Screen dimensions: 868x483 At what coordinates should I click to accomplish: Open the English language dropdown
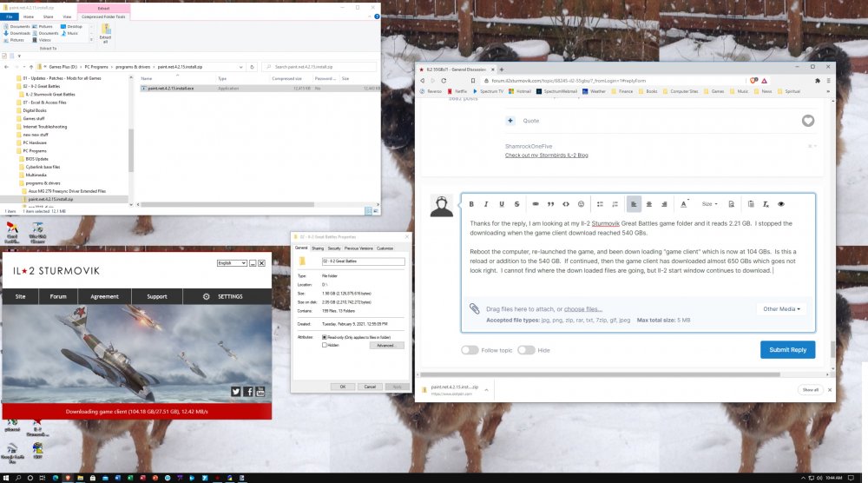click(x=231, y=262)
